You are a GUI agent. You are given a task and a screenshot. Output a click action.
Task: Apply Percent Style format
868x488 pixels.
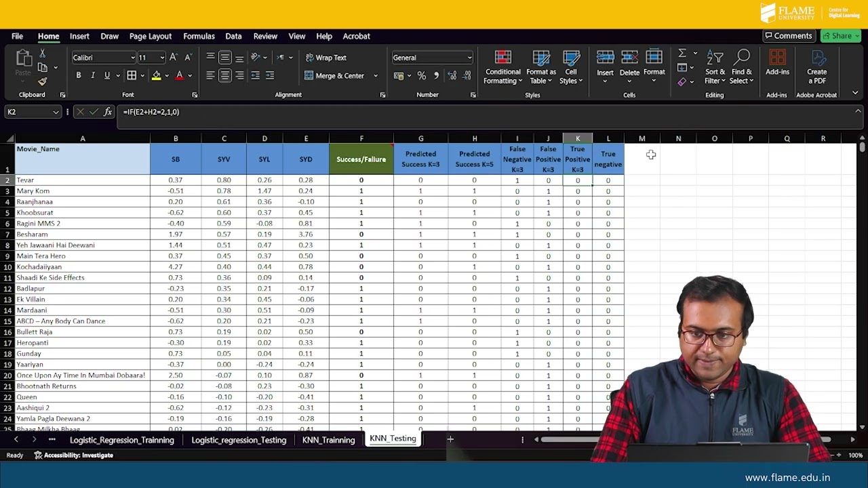click(422, 75)
